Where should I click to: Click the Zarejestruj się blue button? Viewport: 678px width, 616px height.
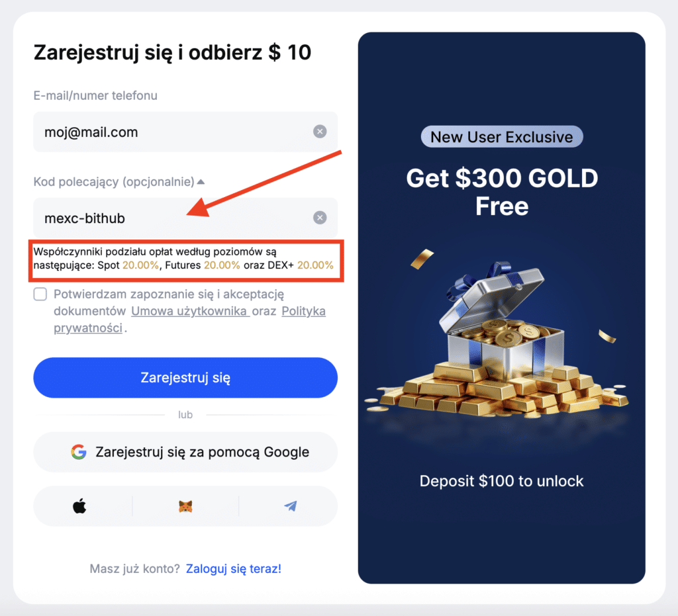point(185,378)
